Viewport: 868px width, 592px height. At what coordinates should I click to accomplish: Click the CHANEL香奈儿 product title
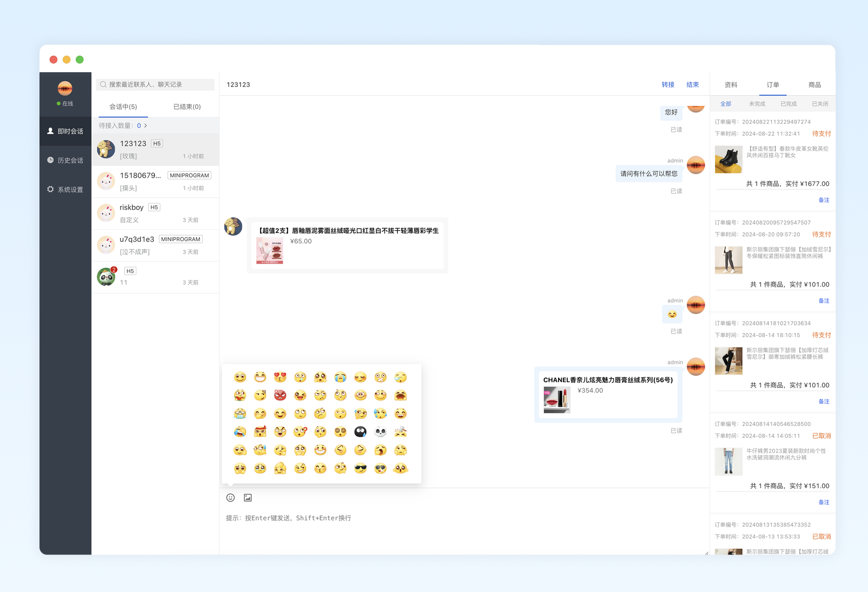[x=608, y=380]
